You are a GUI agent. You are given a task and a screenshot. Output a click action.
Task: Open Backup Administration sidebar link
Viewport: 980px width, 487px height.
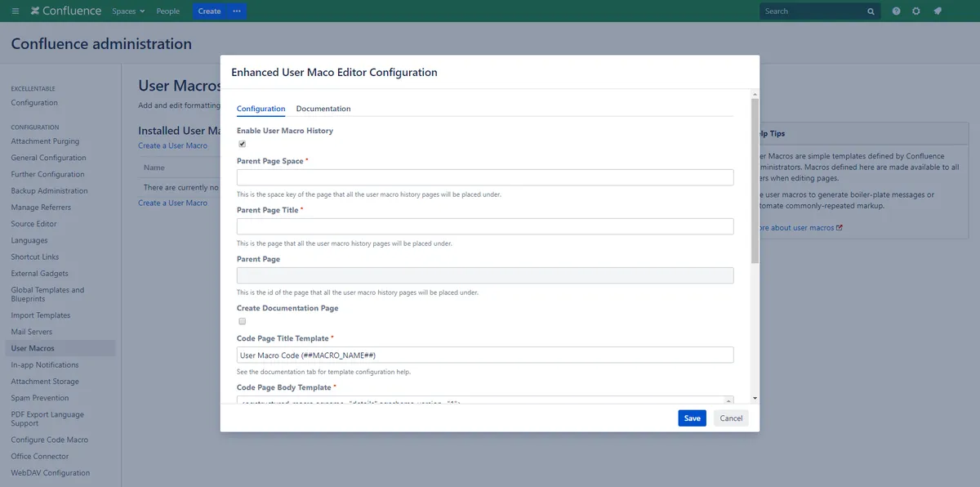coord(49,190)
